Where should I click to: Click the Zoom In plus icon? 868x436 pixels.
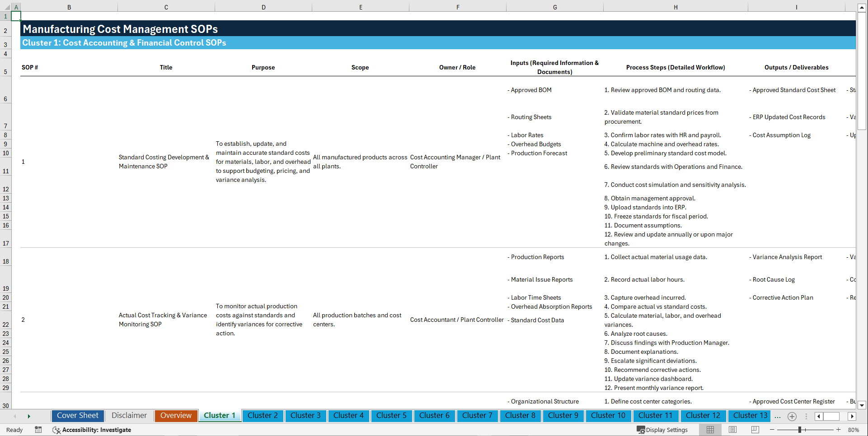[x=839, y=430]
